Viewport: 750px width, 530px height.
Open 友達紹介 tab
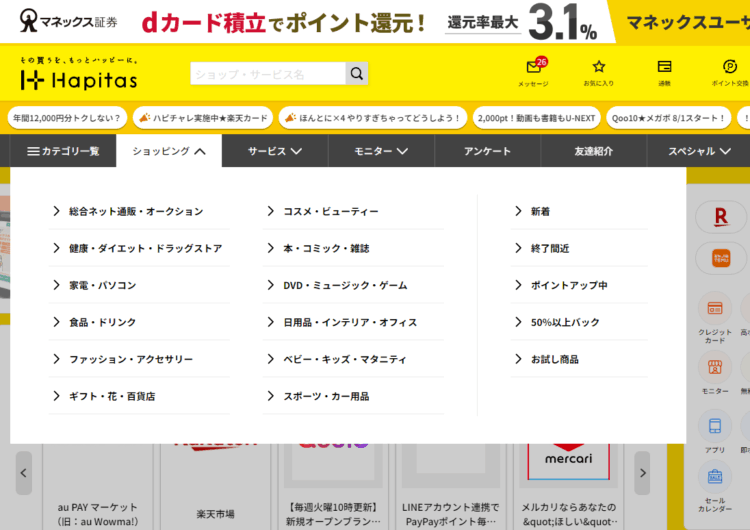(x=594, y=151)
